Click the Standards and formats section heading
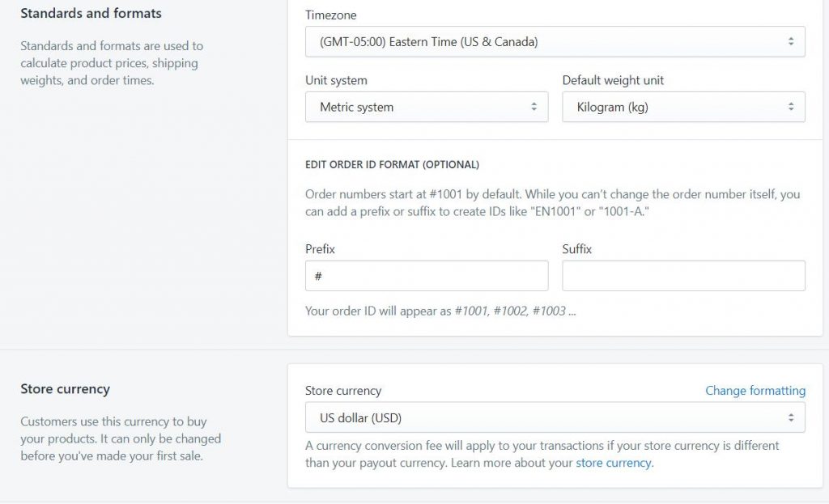The width and height of the screenshot is (829, 504). point(91,14)
